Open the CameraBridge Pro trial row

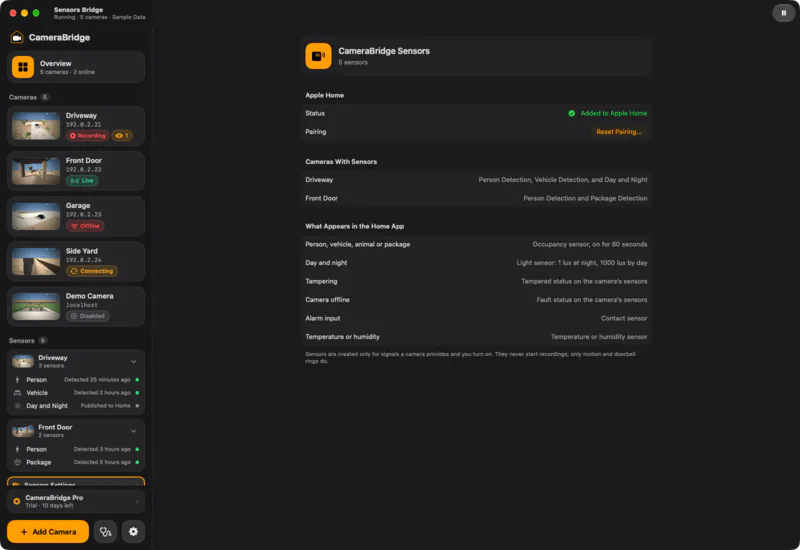[x=76, y=502]
